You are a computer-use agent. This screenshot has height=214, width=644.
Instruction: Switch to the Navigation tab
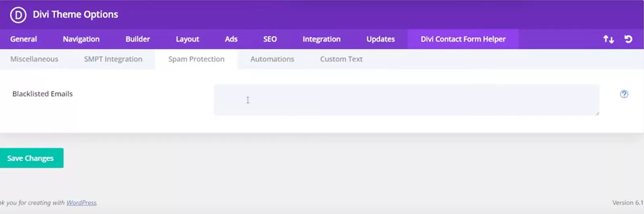point(81,39)
